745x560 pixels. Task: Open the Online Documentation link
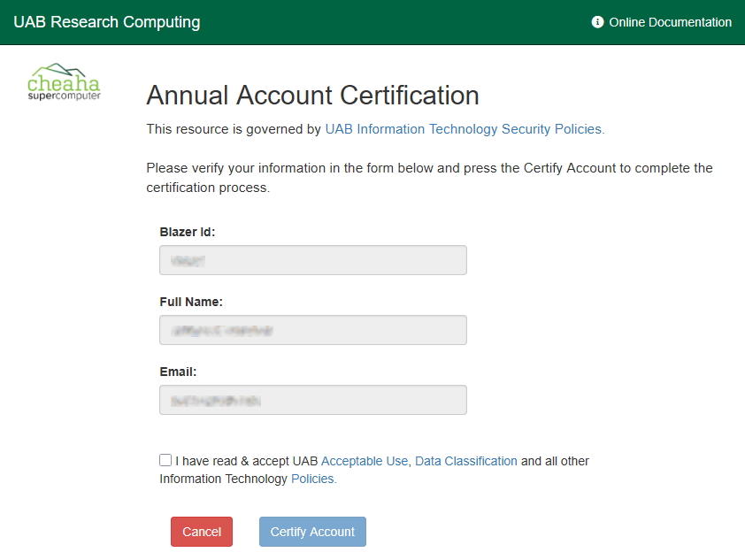tap(670, 22)
